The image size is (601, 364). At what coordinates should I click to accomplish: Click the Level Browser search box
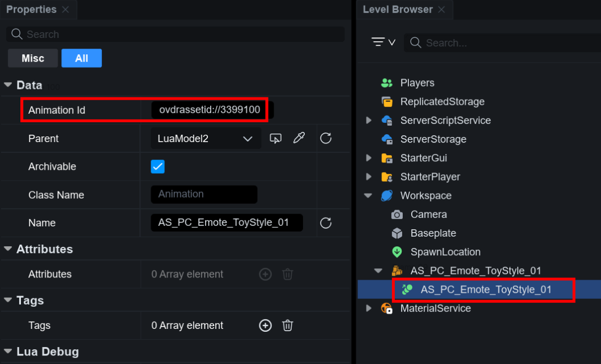[x=498, y=43]
